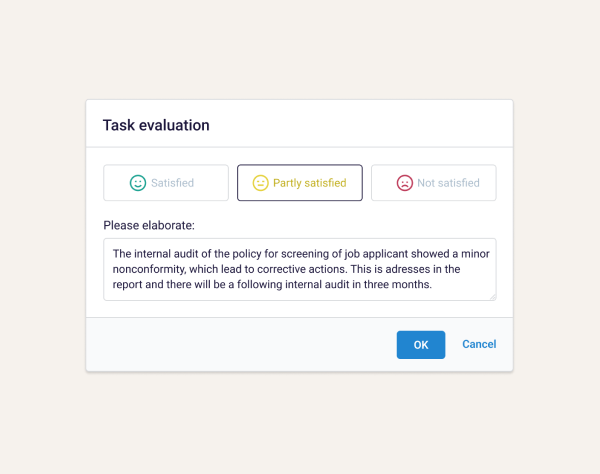Click the word "following" in the last line

coord(252,284)
